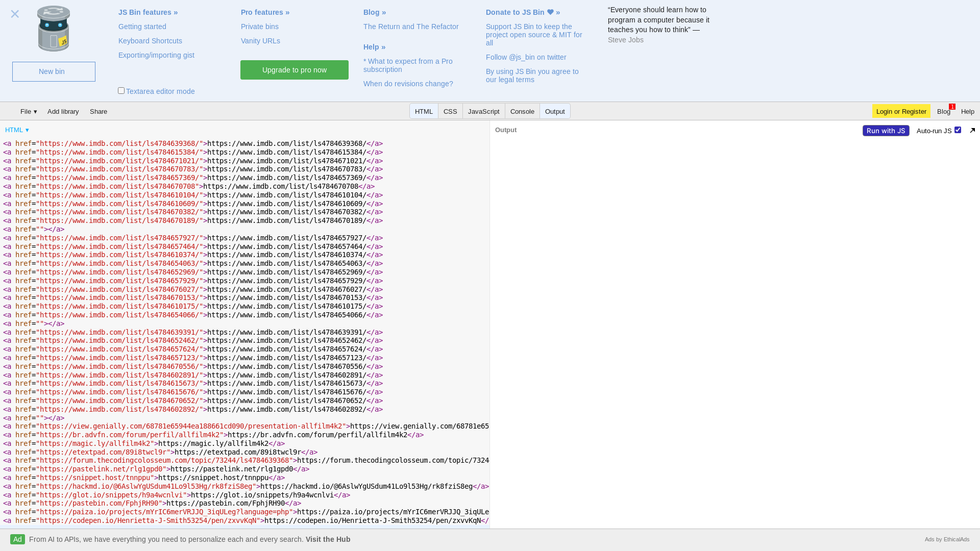The image size is (980, 551).
Task: Click code line with etextpad.com/89i8twcl9r
Action: tap(160, 452)
